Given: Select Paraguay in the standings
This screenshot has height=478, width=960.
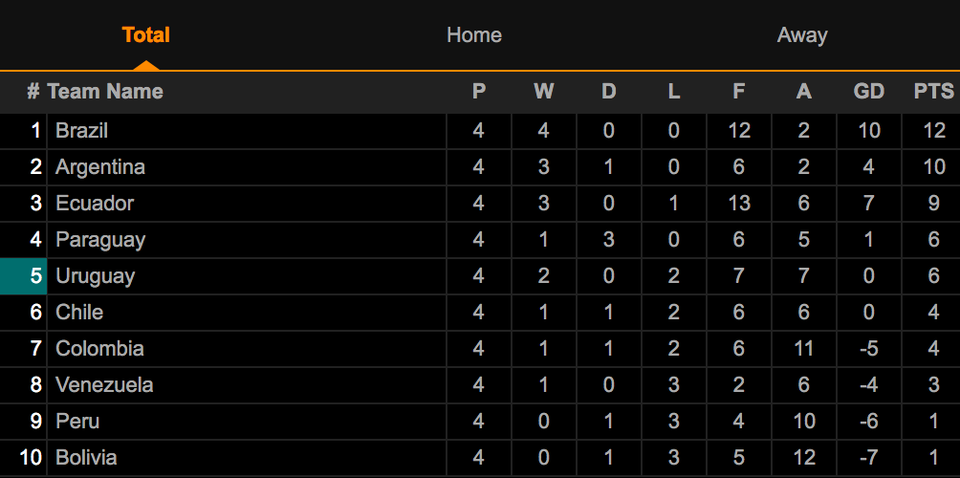Looking at the screenshot, I should pyautogui.click(x=100, y=239).
